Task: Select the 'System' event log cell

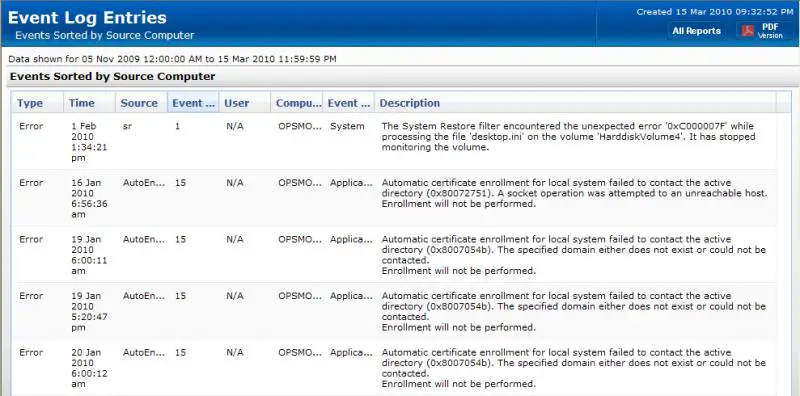Action: (x=347, y=126)
